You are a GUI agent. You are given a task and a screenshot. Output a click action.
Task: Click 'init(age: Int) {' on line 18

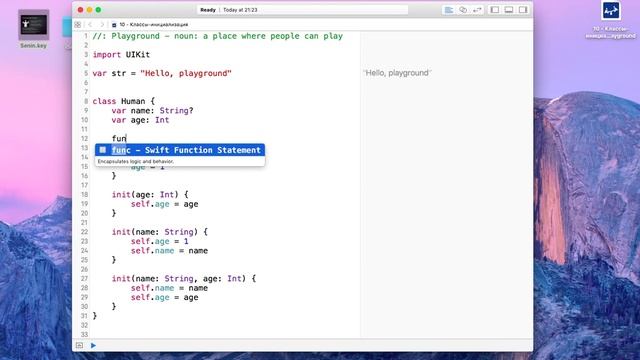[x=150, y=195]
